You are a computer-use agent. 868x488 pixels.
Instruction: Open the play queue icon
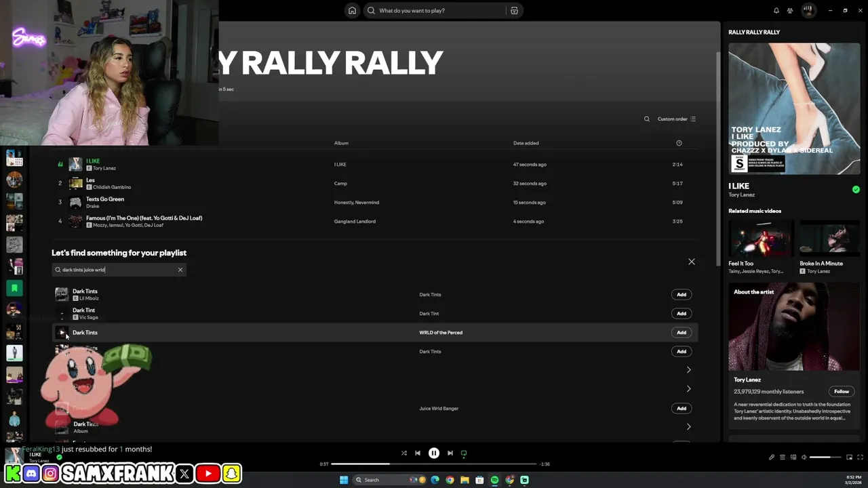coord(783,457)
